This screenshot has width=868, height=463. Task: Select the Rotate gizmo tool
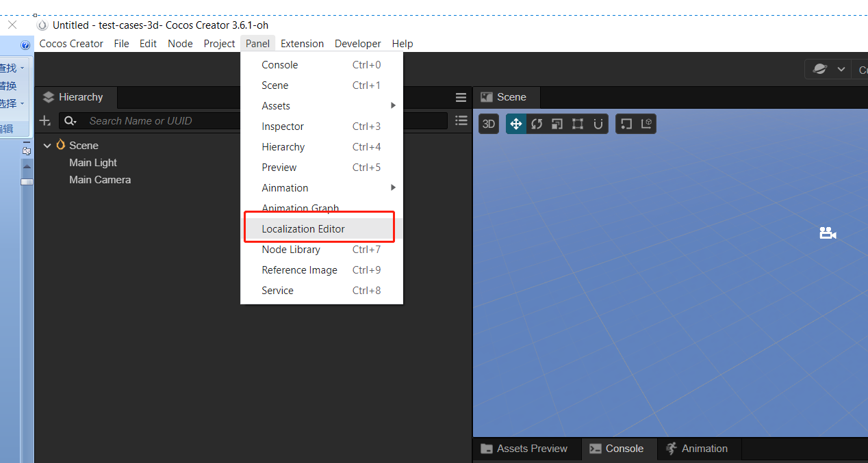(537, 124)
